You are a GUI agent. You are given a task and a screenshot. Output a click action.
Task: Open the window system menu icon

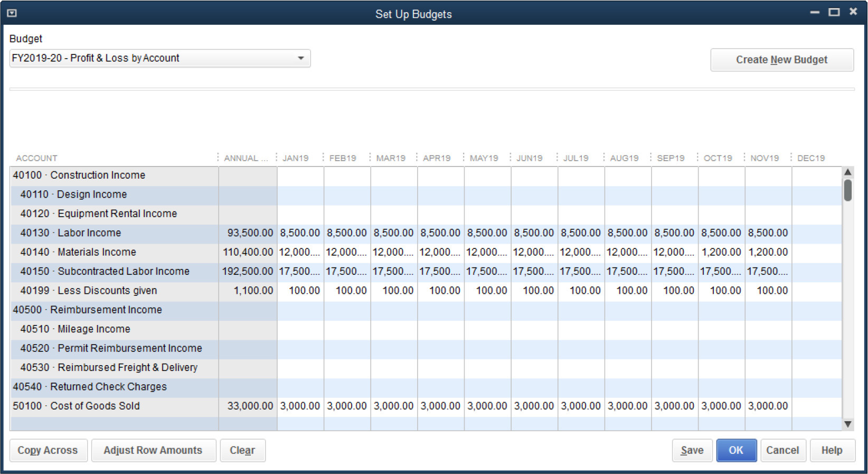[12, 13]
